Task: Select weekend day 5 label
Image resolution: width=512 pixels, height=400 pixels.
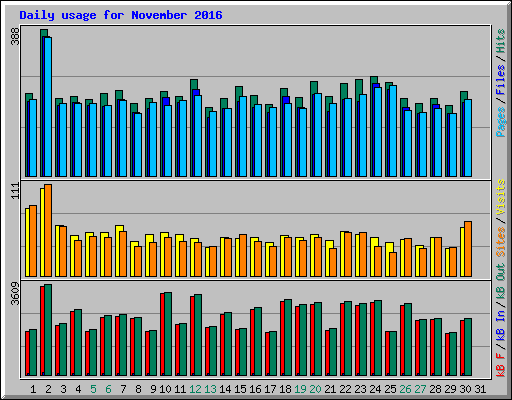Action: pyautogui.click(x=93, y=389)
